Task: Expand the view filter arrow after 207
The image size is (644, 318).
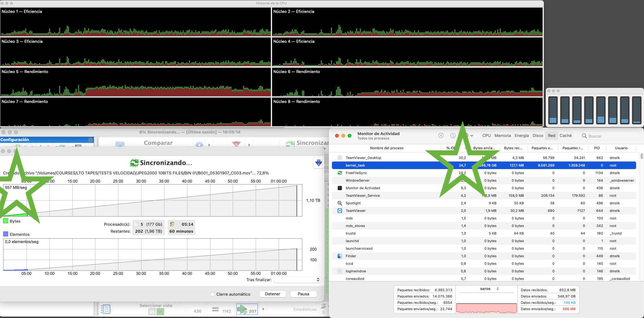Action: [263, 309]
